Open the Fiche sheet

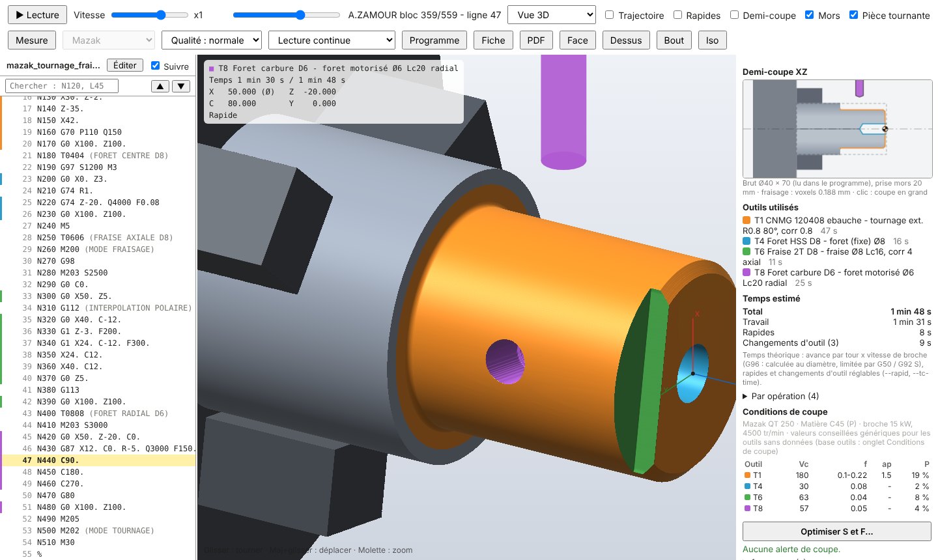point(493,40)
